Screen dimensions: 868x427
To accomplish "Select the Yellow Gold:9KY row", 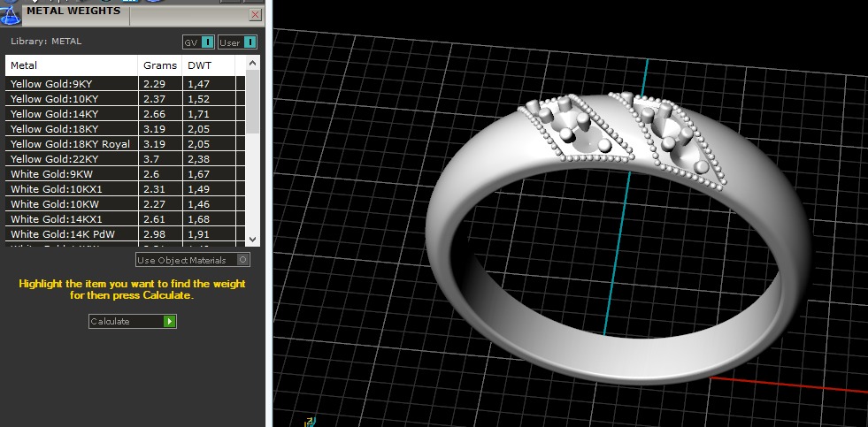I will (x=125, y=84).
